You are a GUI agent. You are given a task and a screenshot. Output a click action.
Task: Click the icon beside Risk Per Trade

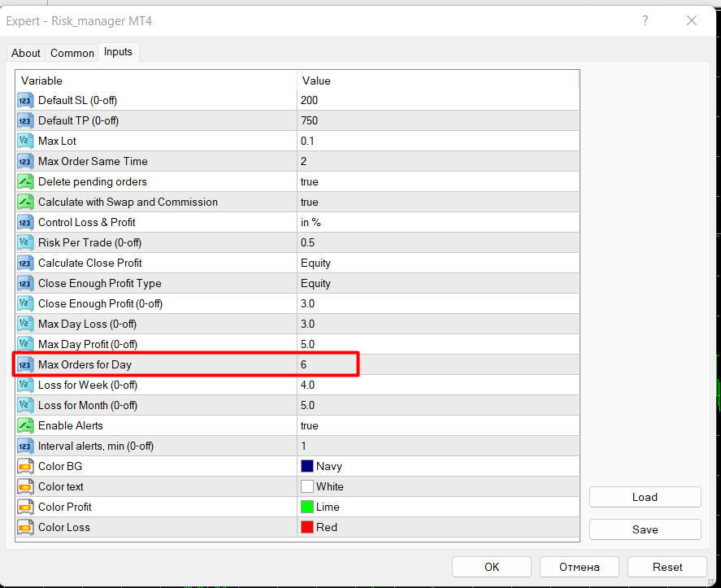click(25, 242)
